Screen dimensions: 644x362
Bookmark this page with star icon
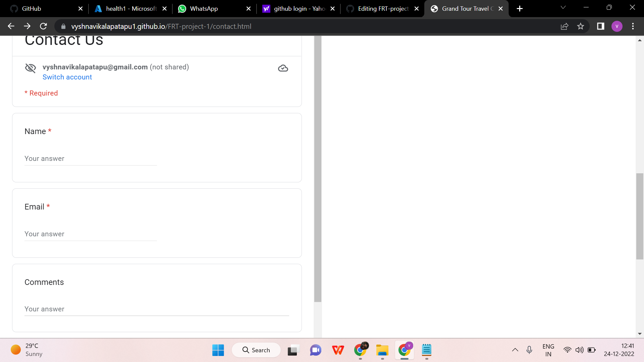[x=581, y=26]
